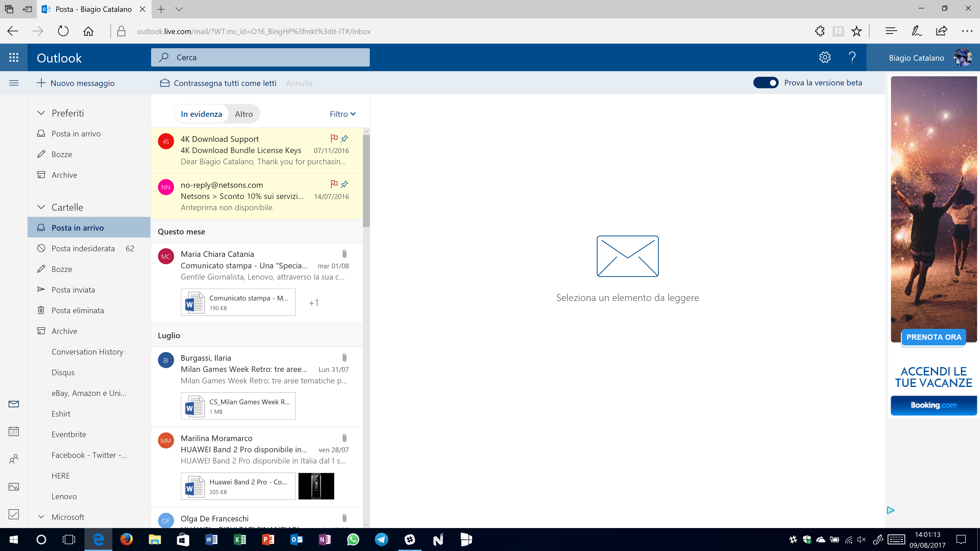Open the help question mark icon
Viewport: 980px width, 551px height.
coord(852,57)
